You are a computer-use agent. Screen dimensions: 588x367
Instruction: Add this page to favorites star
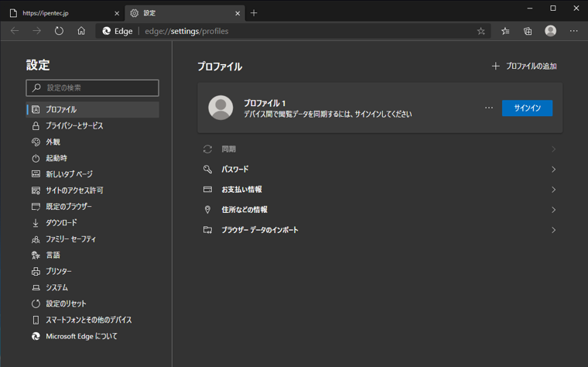pos(481,31)
